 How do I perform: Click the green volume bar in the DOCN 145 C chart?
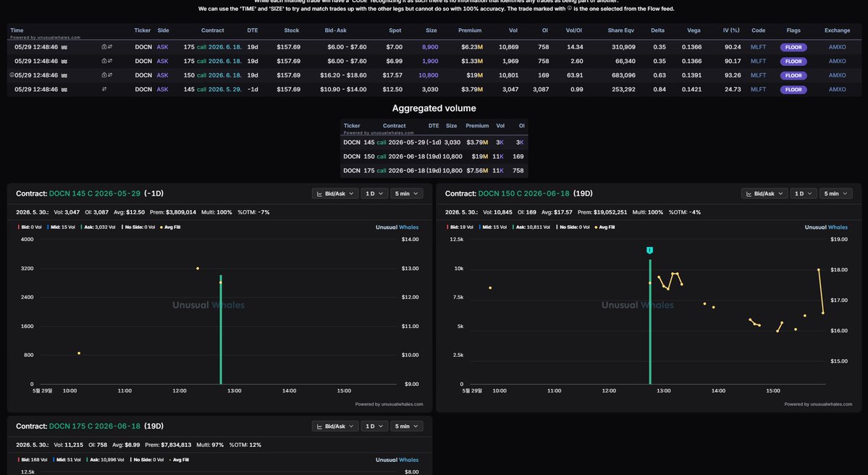[x=220, y=329]
